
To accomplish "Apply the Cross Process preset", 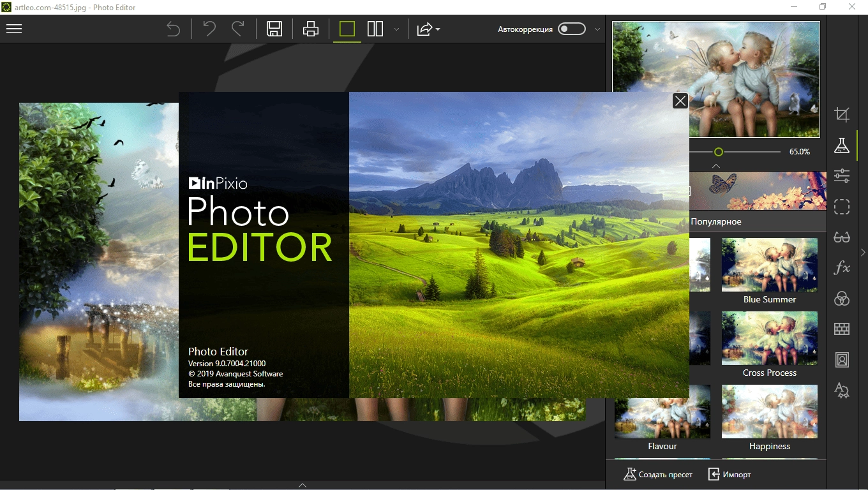I will click(770, 338).
